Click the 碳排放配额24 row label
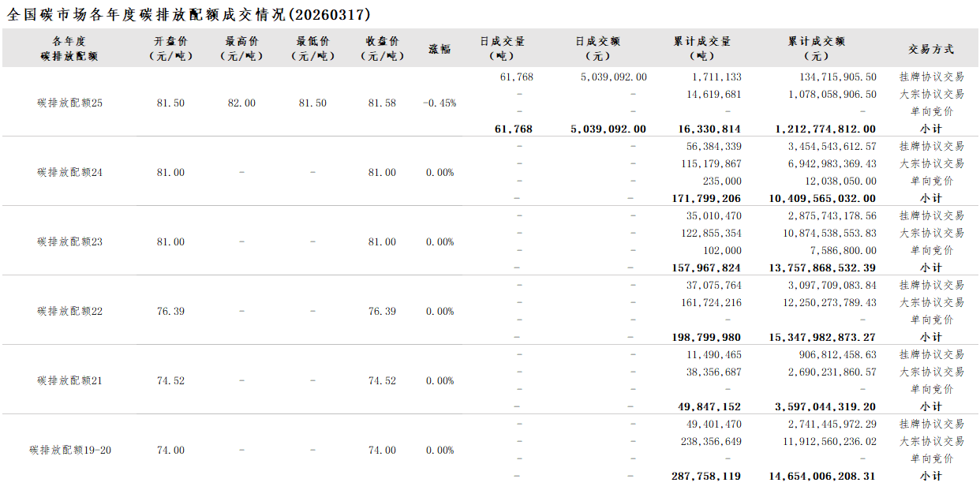Viewport: 980px width, 490px height. [69, 173]
